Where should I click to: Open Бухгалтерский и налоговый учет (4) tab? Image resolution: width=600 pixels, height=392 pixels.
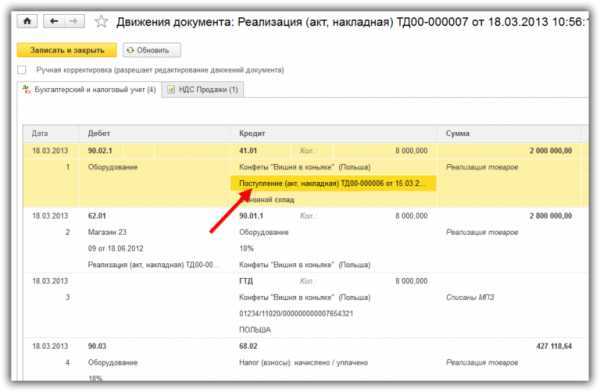[x=90, y=90]
